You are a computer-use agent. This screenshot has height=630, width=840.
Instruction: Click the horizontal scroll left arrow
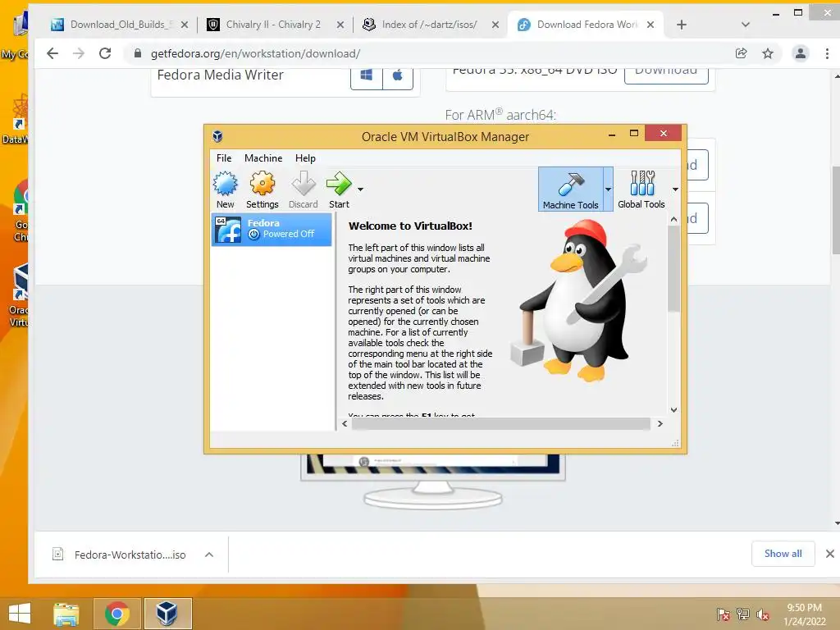pos(345,424)
